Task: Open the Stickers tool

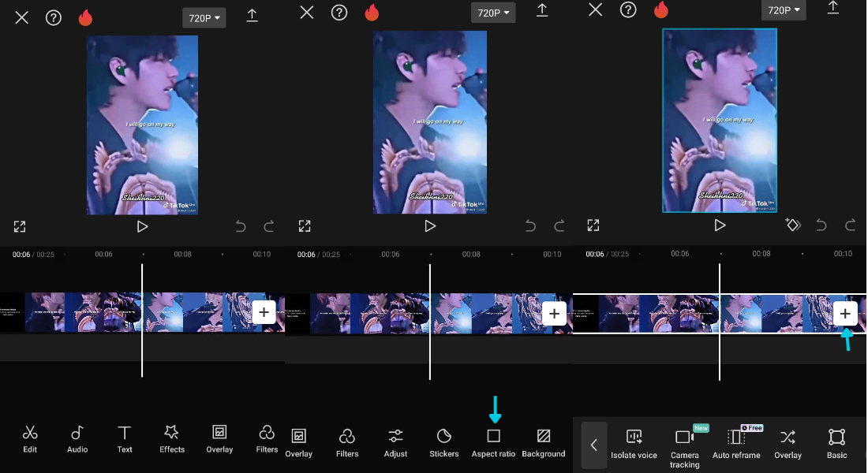Action: tap(444, 443)
